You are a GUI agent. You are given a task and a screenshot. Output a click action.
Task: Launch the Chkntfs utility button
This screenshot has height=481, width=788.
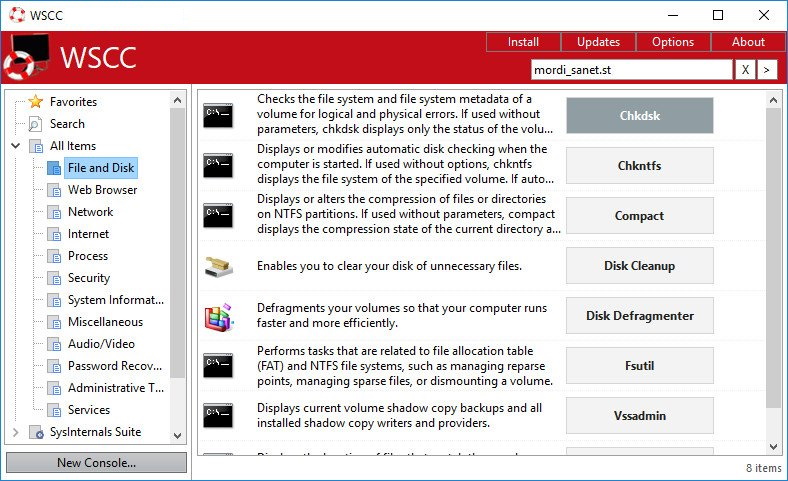640,165
